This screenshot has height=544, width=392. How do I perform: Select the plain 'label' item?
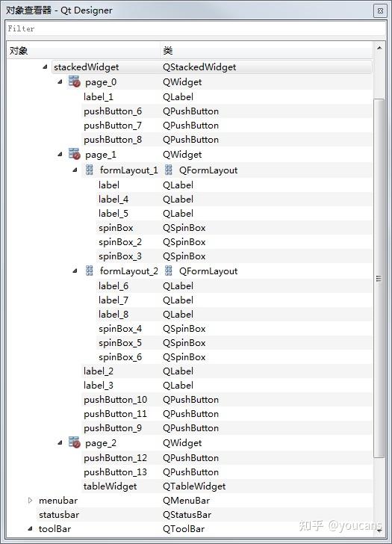coord(109,185)
